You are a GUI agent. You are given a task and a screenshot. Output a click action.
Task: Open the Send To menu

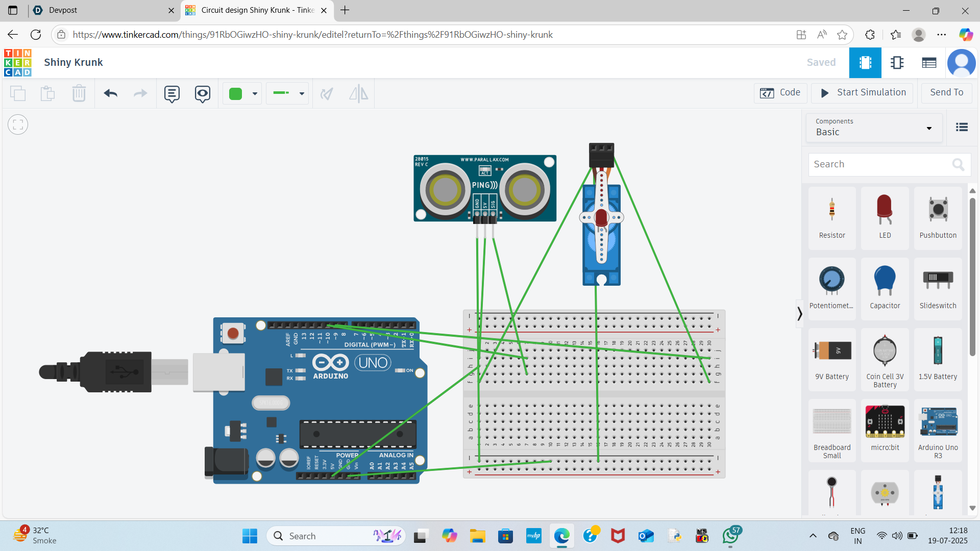coord(946,92)
